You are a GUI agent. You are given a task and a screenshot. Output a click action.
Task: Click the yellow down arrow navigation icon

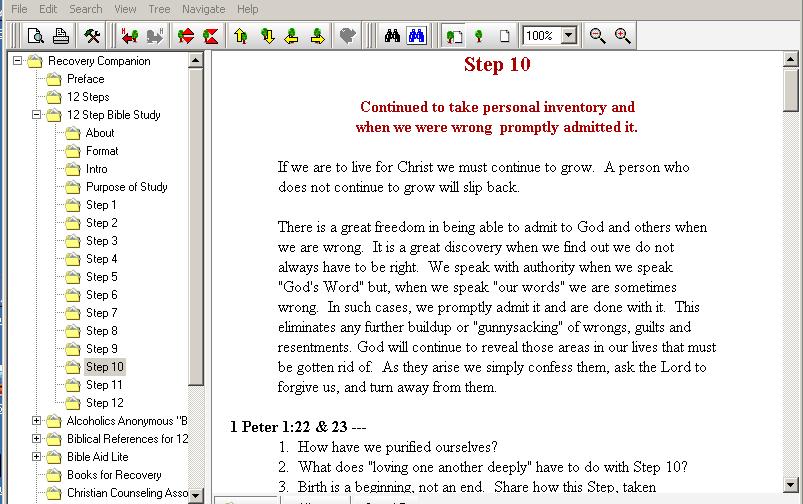(266, 36)
